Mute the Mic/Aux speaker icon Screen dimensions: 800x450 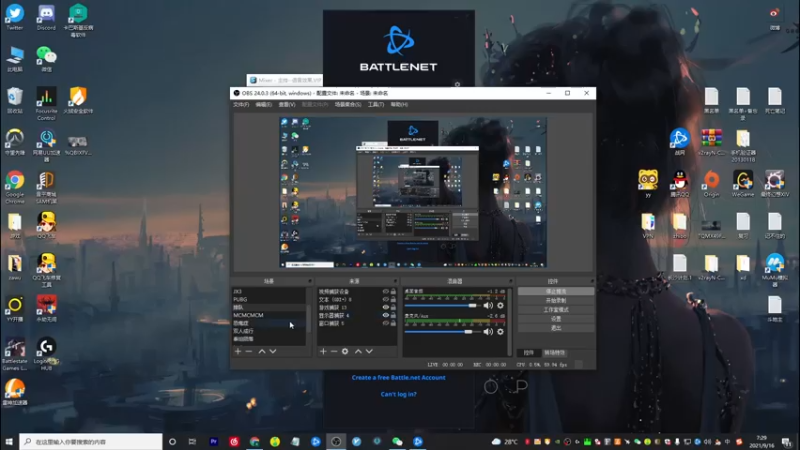(488, 332)
